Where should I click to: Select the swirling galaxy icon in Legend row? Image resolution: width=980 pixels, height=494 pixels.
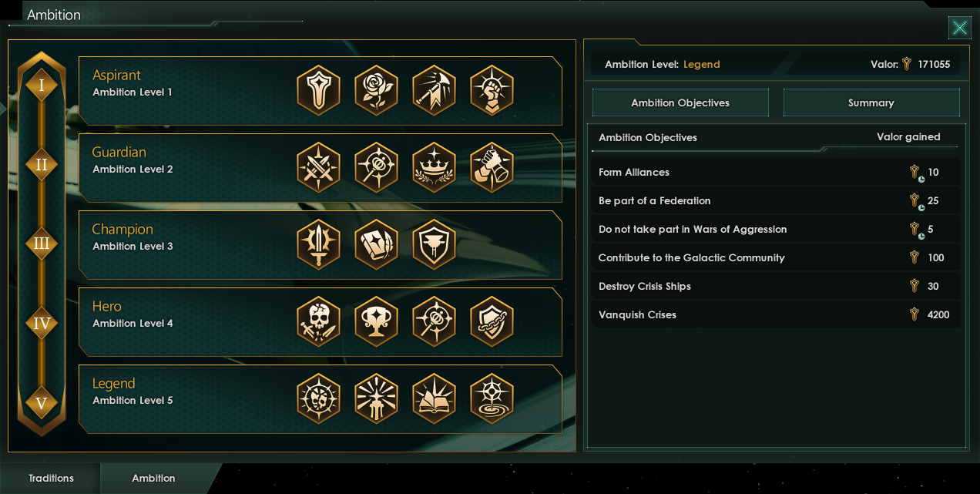click(492, 398)
